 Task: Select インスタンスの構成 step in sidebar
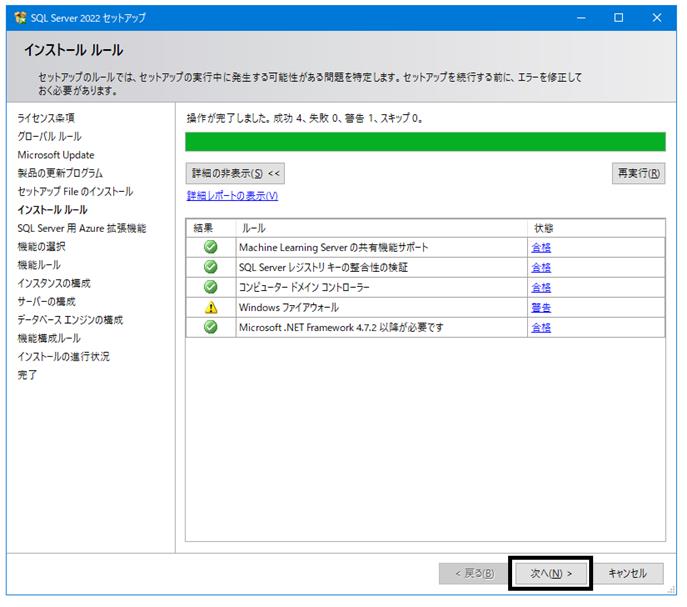(54, 284)
